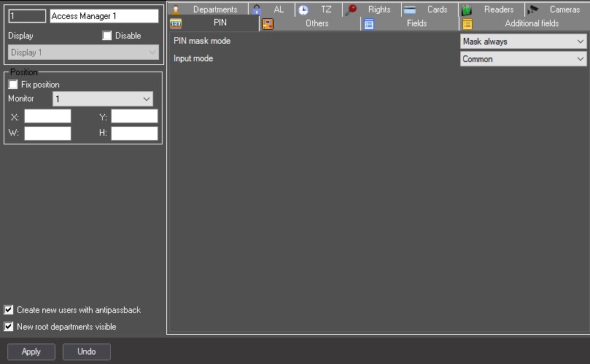Screen dimensions: 590x364
Task: Click the TZ tab clock icon
Action: point(303,9)
